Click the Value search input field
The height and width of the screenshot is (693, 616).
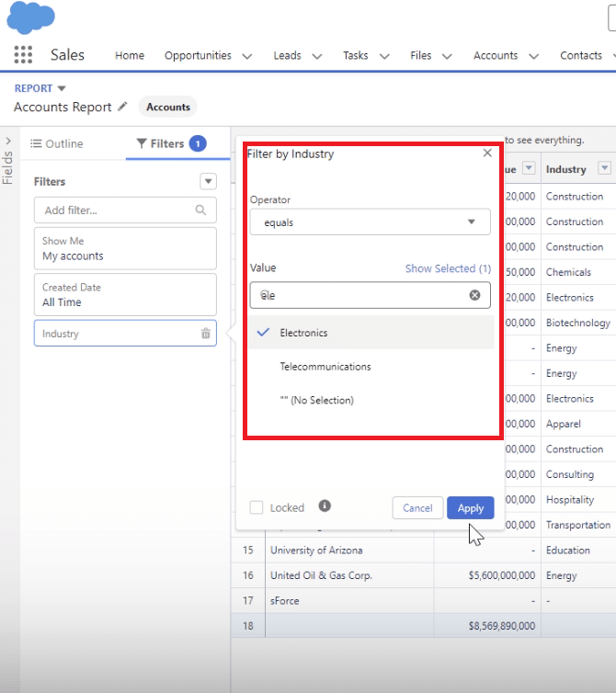click(371, 295)
